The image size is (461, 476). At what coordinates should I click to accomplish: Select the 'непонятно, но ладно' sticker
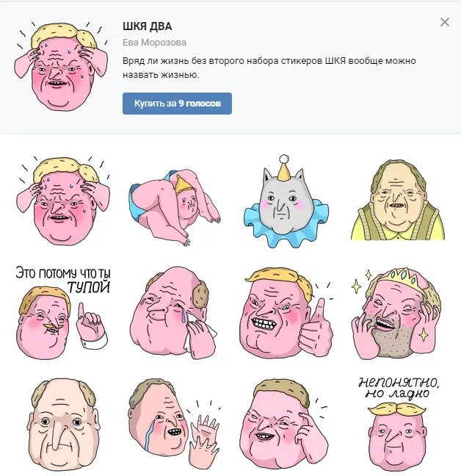click(x=397, y=424)
